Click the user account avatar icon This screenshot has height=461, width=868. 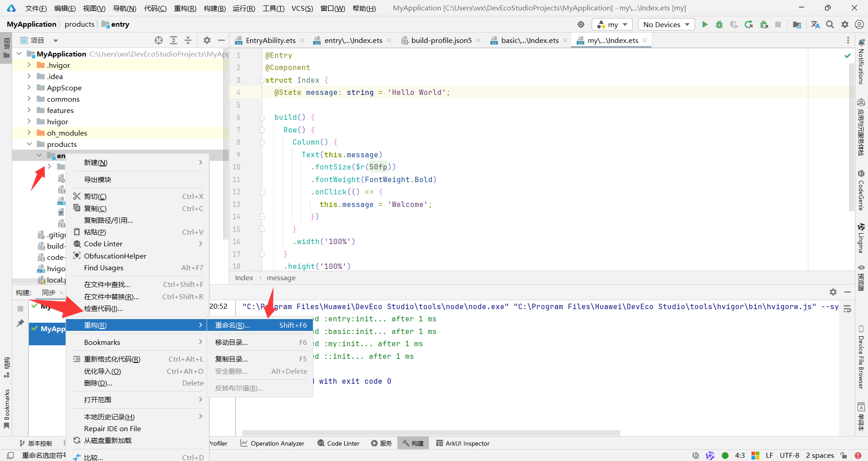point(859,24)
